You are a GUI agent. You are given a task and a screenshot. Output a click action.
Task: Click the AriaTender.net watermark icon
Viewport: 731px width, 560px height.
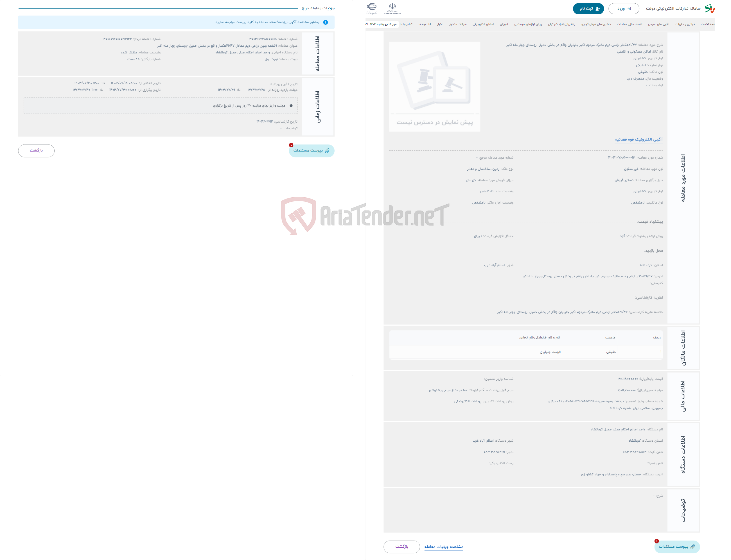pos(288,215)
